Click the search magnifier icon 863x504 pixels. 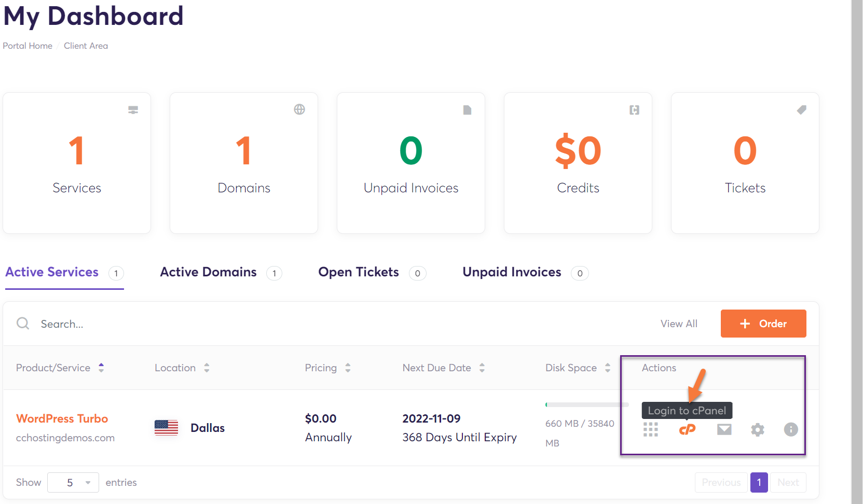23,324
